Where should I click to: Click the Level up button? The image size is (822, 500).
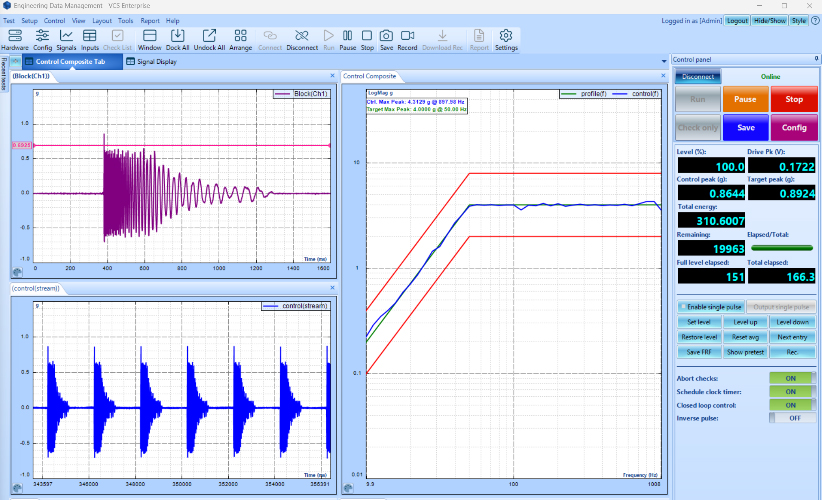point(745,322)
